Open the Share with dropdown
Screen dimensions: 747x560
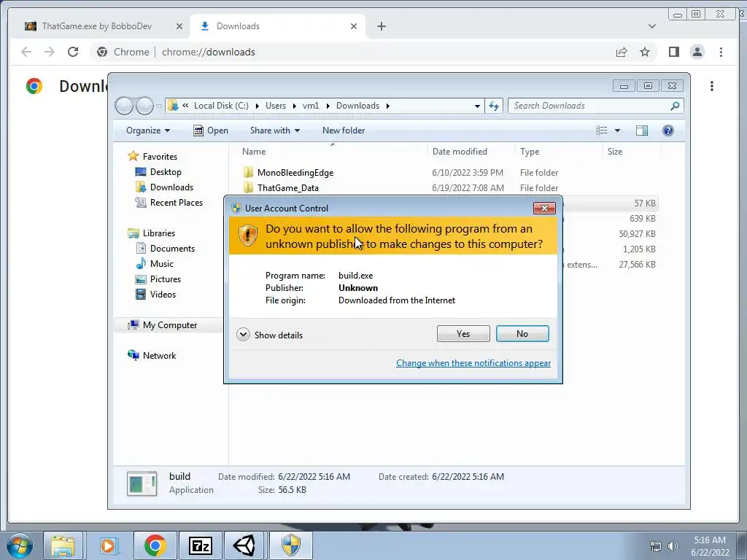coord(275,131)
